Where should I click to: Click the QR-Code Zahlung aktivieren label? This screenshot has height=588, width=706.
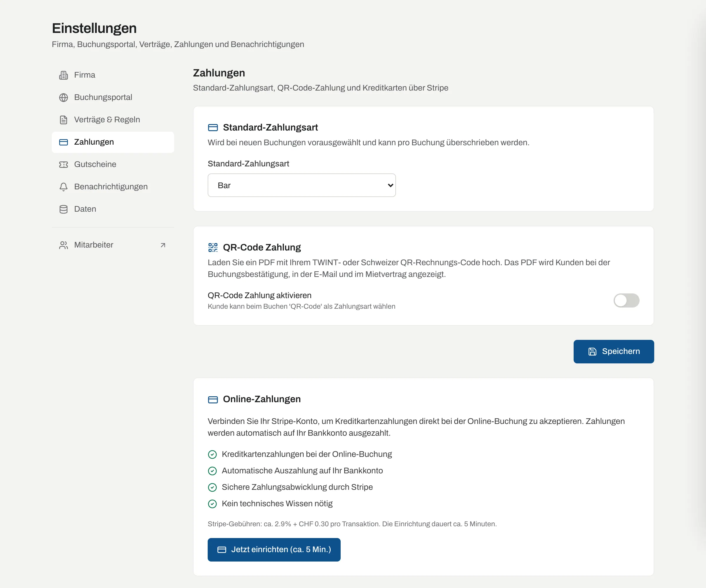(x=259, y=295)
